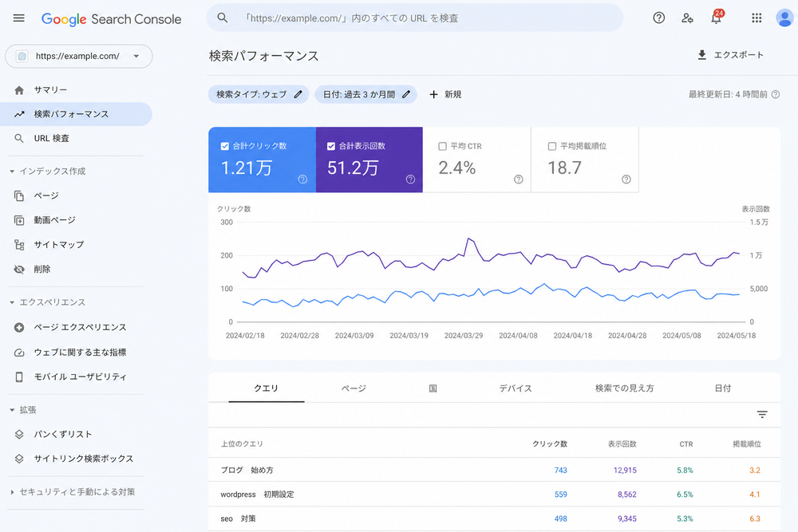
Task: Click the エクスポート button label
Action: point(738,55)
